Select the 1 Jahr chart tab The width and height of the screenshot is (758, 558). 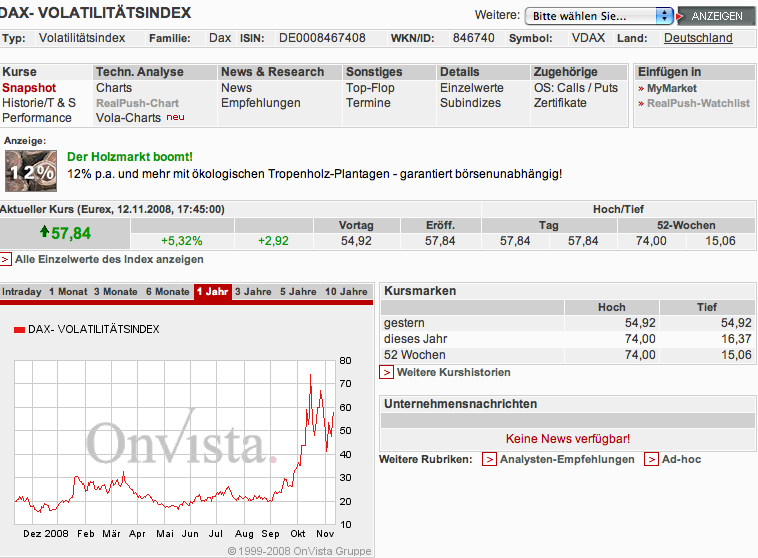click(x=213, y=292)
